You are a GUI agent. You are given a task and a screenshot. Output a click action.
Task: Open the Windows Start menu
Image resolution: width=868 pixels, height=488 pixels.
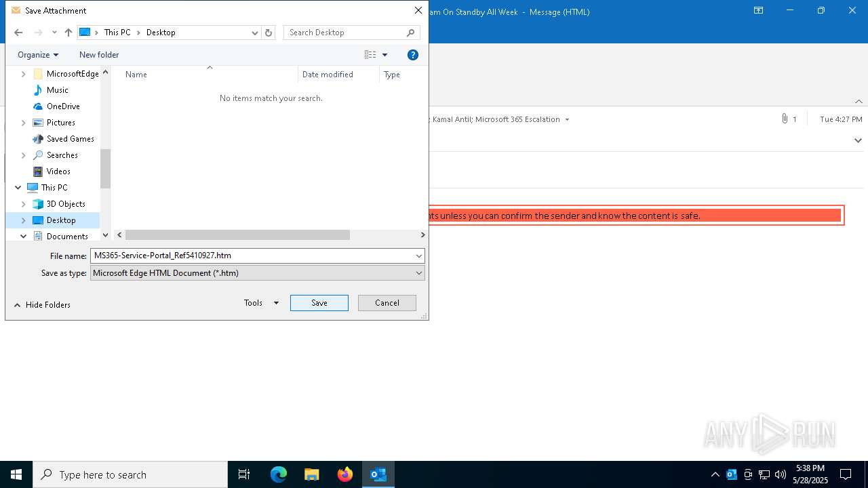pyautogui.click(x=16, y=474)
